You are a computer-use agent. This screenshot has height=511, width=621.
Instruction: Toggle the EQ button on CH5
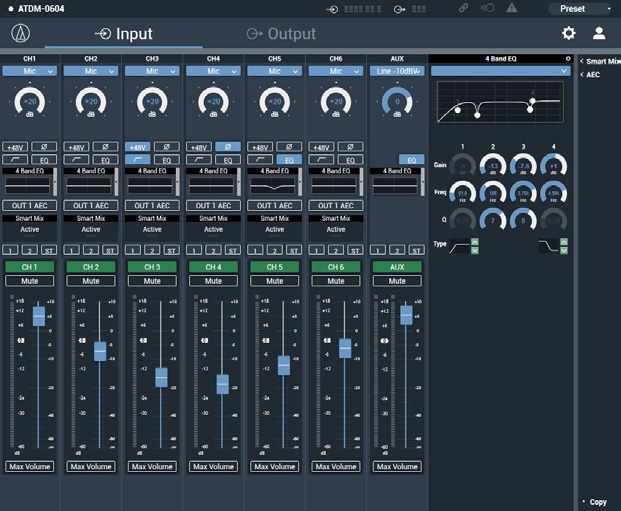pyautogui.click(x=289, y=160)
